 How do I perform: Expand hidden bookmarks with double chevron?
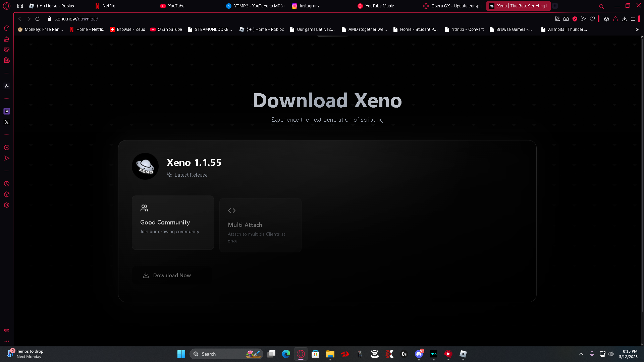637,29
